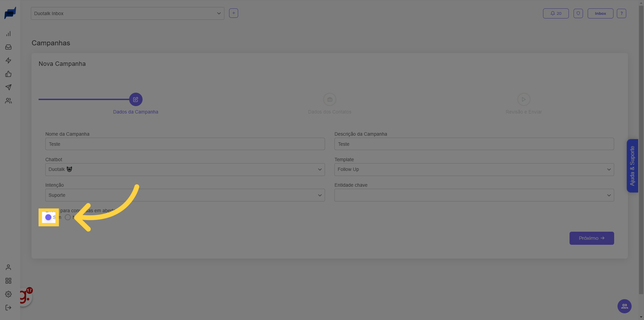Click the Descrição da Campanha input field

[474, 144]
